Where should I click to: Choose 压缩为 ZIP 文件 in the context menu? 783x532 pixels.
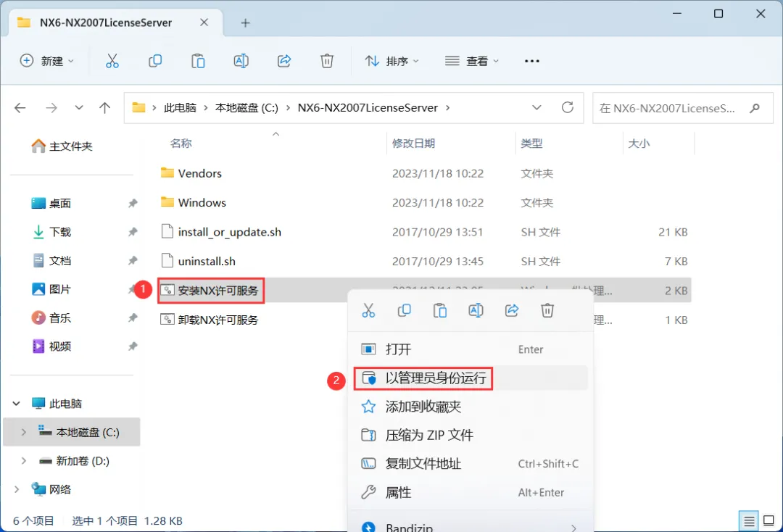(x=471, y=435)
